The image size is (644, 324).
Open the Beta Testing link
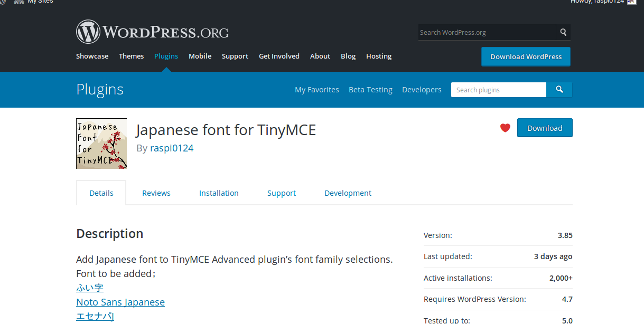(370, 90)
